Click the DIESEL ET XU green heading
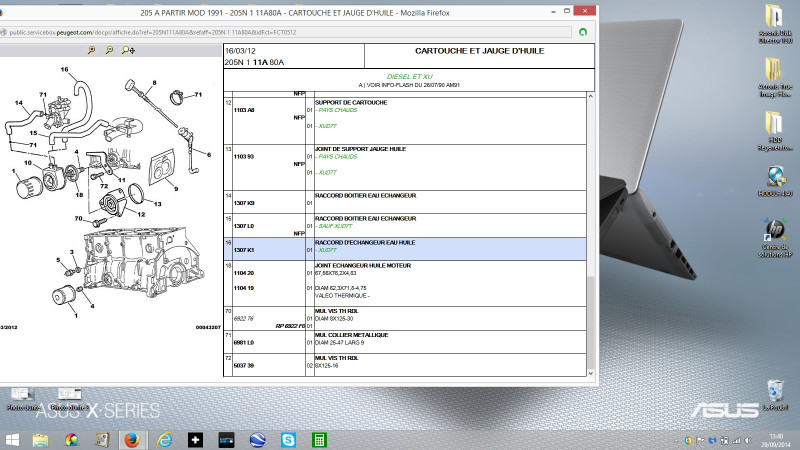The width and height of the screenshot is (800, 450). (410, 77)
